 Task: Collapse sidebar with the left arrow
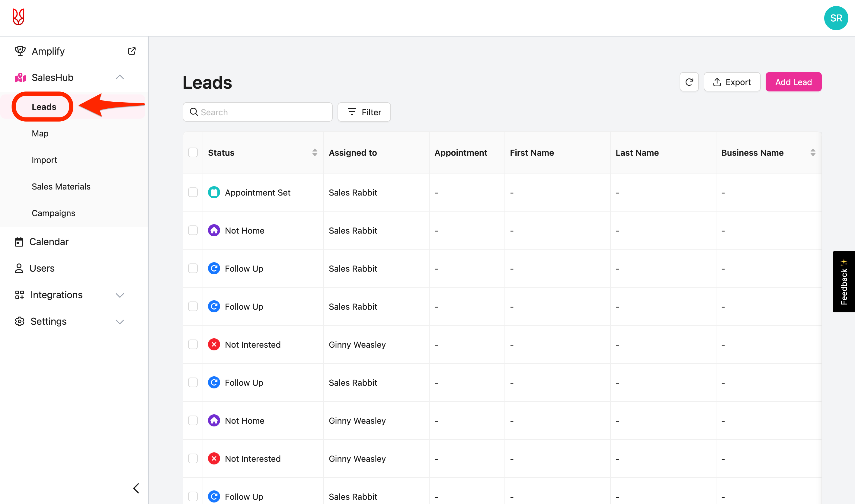(136, 488)
